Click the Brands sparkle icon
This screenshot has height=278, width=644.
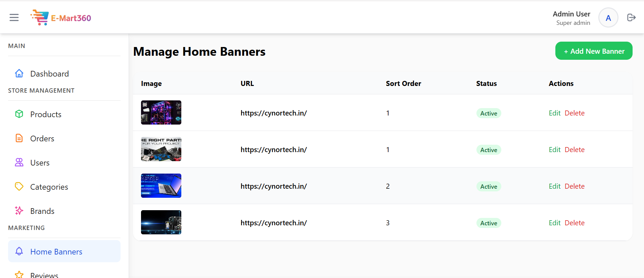tap(19, 211)
